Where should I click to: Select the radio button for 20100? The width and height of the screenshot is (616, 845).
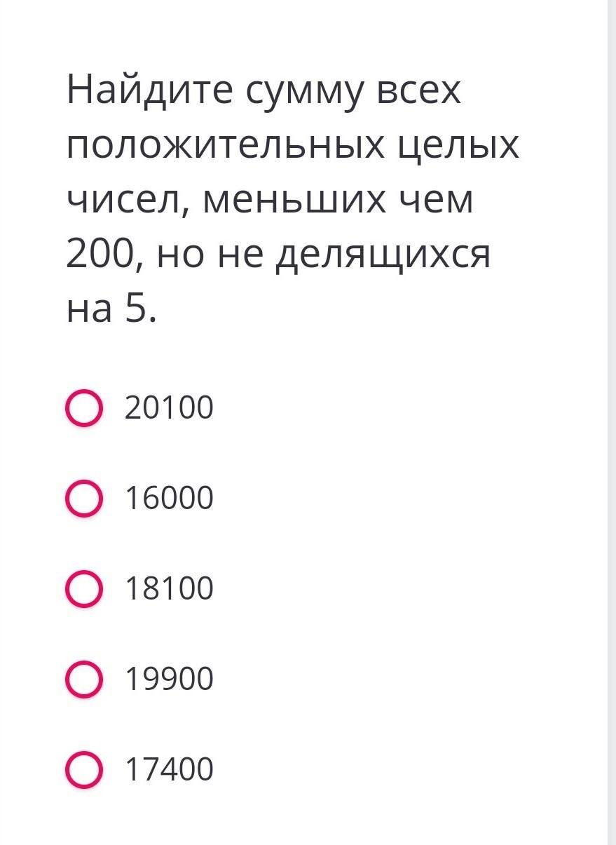point(84,408)
